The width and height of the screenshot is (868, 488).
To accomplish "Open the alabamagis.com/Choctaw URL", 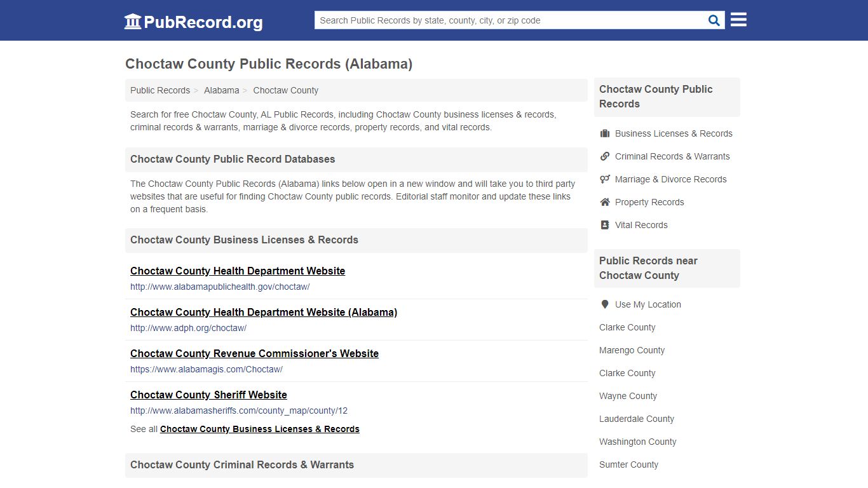I will pos(207,369).
